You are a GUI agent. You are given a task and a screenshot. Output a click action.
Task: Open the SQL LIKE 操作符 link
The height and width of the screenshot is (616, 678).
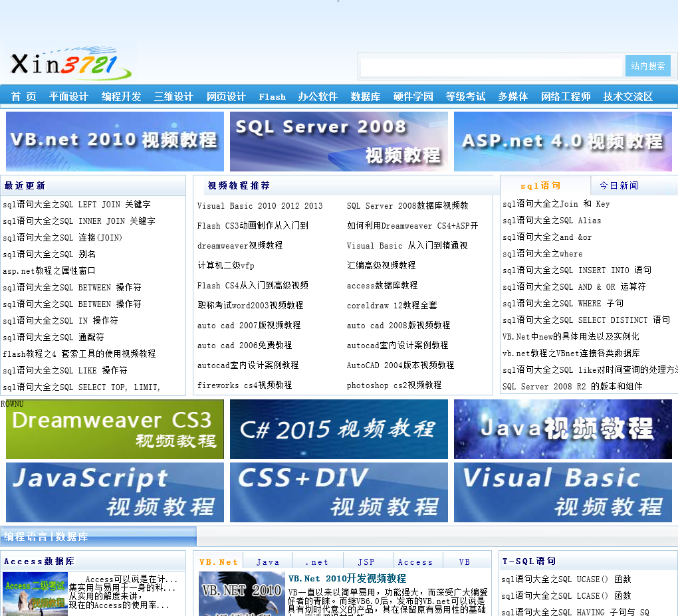pos(65,371)
